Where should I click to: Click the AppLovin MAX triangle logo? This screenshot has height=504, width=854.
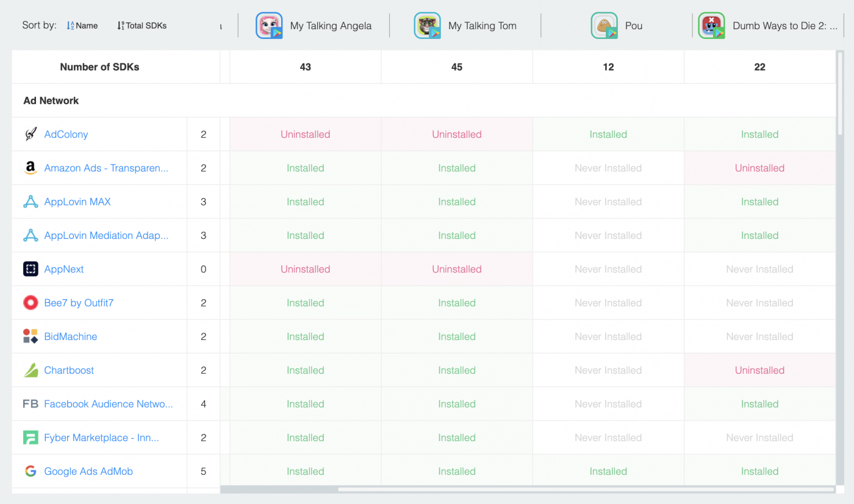click(x=30, y=201)
